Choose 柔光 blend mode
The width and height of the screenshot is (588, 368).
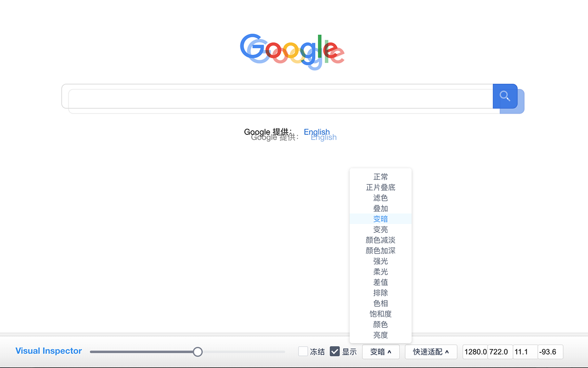coord(380,271)
